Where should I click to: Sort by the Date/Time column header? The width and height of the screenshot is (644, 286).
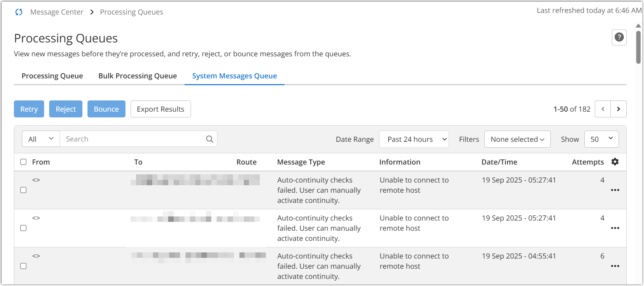499,162
